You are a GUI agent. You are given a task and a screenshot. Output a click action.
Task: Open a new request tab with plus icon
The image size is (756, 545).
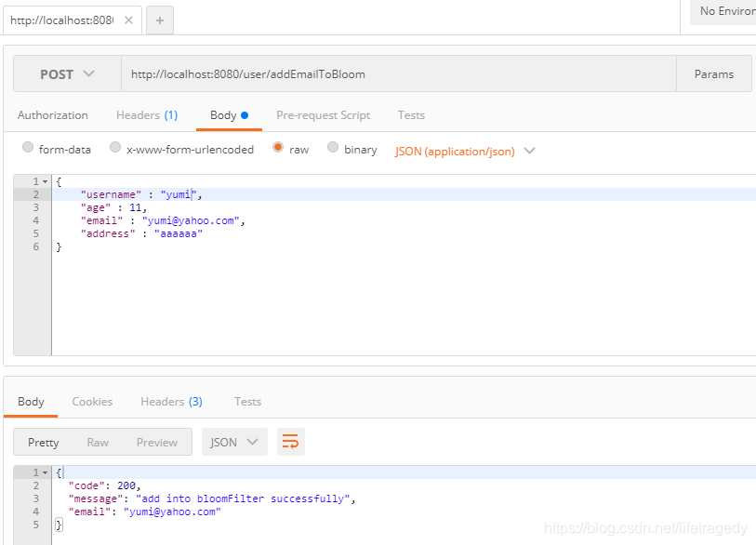coord(160,20)
